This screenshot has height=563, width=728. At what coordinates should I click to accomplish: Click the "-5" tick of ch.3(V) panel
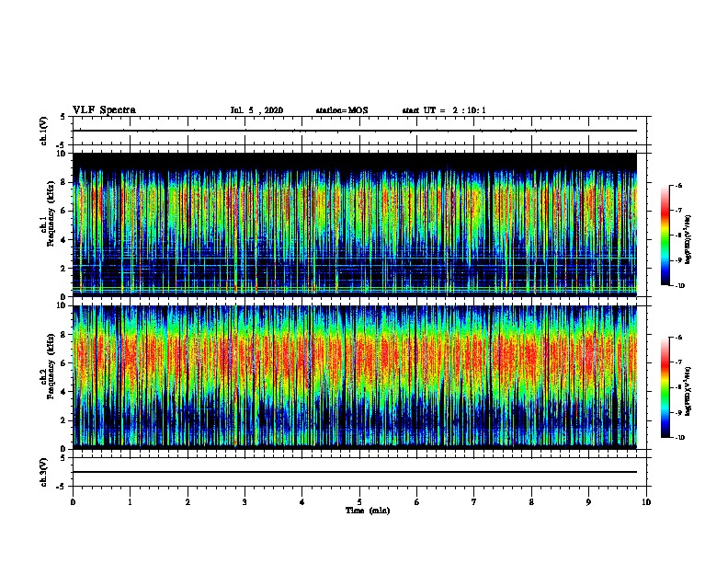(x=62, y=487)
